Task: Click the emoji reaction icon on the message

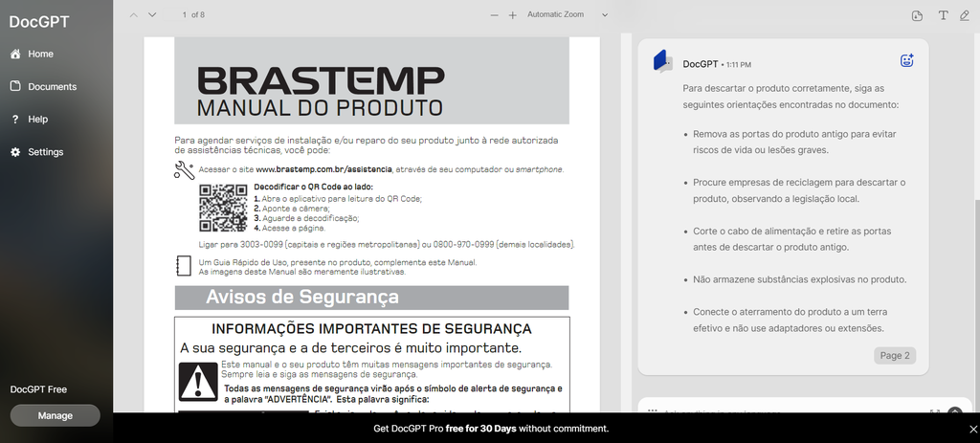Action: (907, 60)
